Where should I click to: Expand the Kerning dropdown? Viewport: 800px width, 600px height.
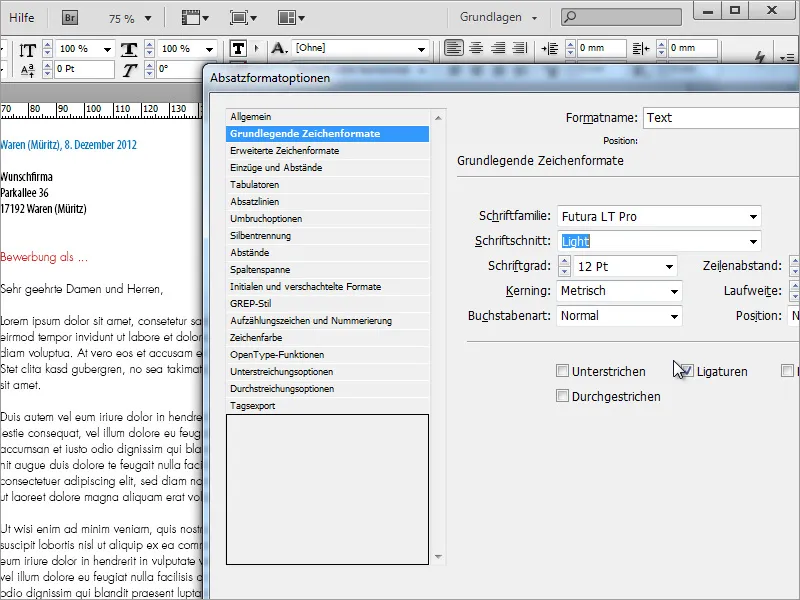point(674,291)
